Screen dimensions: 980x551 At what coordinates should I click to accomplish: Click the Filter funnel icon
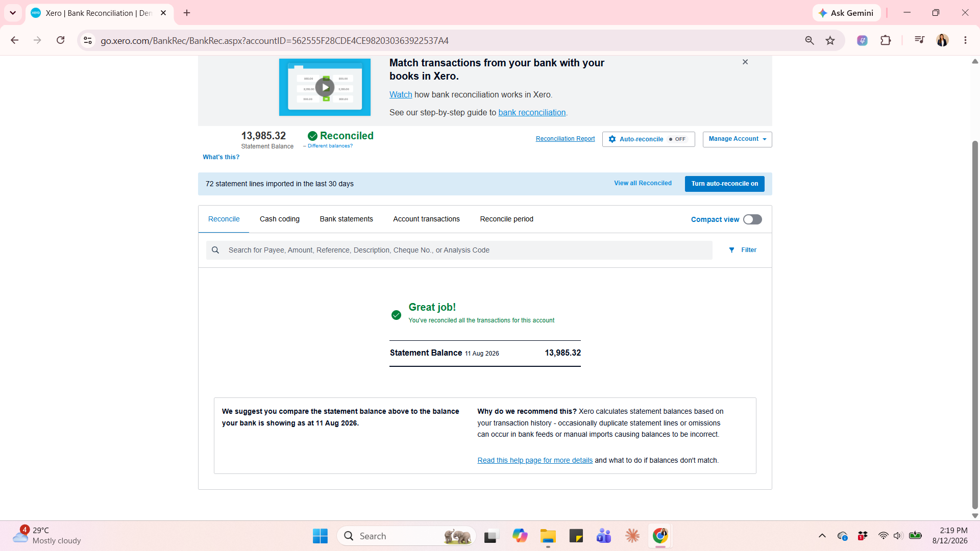point(731,250)
